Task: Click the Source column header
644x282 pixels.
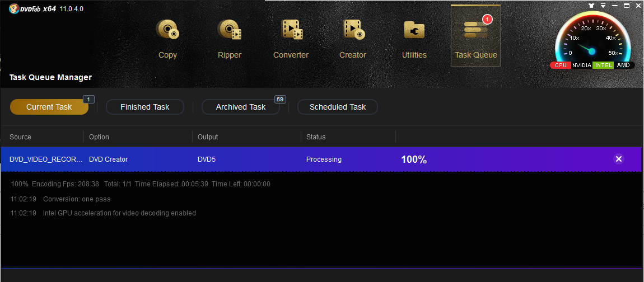Action: pos(20,137)
